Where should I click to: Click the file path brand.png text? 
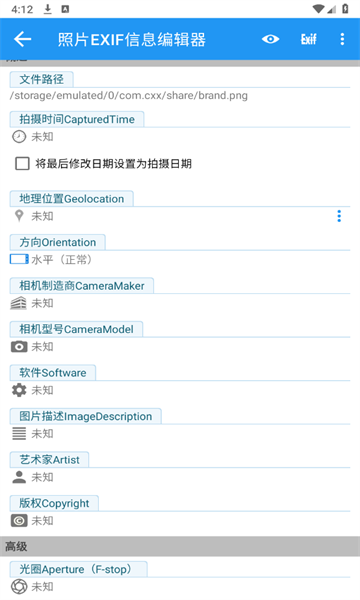(129, 95)
